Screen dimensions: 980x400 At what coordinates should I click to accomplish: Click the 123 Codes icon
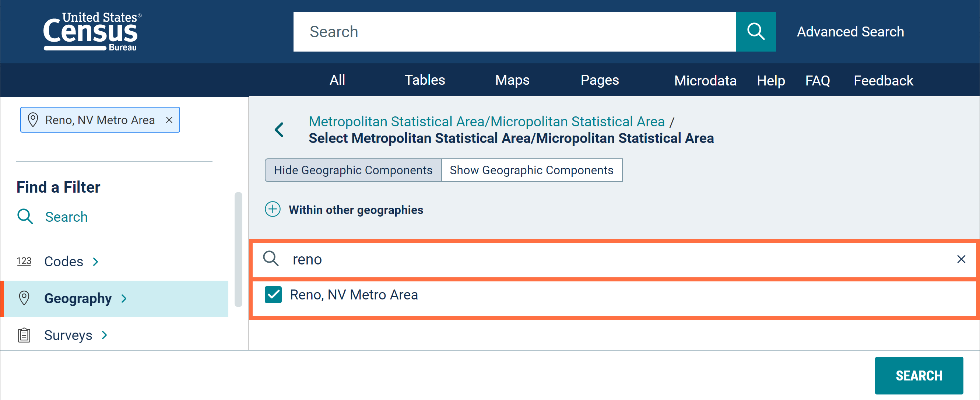click(x=24, y=261)
